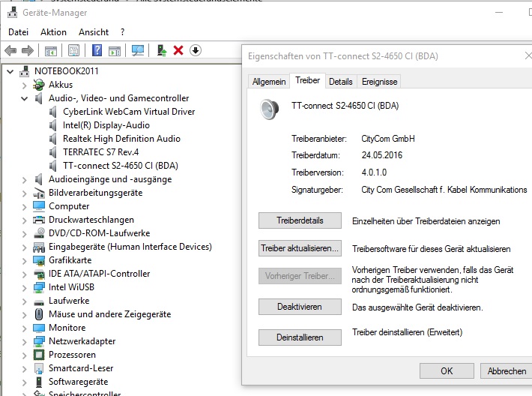Select the Realtek High Definition Audio device
The width and height of the screenshot is (532, 396).
point(121,139)
